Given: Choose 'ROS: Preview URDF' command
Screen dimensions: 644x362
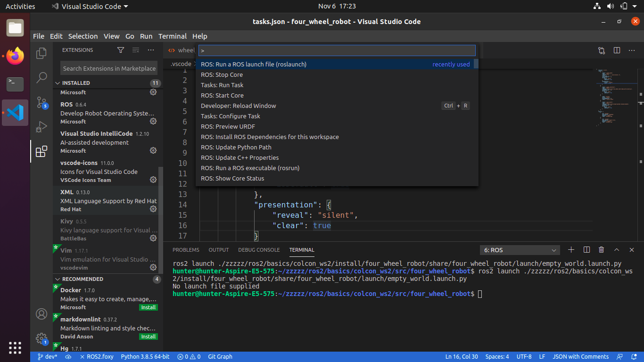Looking at the screenshot, I should (337, 126).
